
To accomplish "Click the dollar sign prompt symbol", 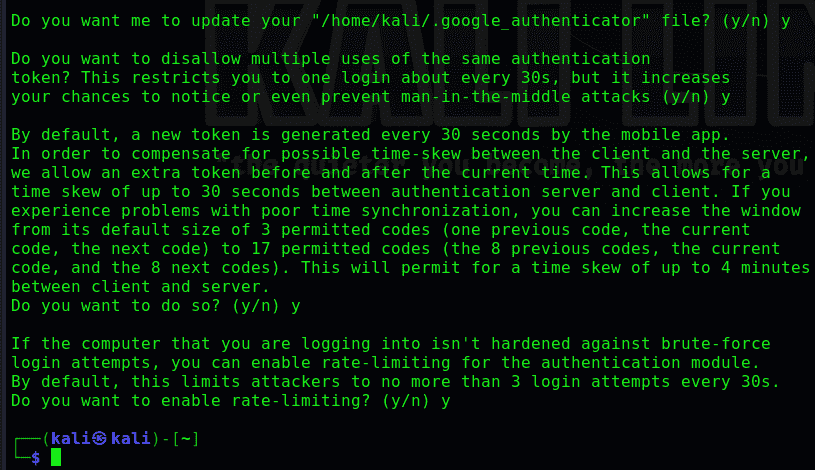I will pos(36,458).
